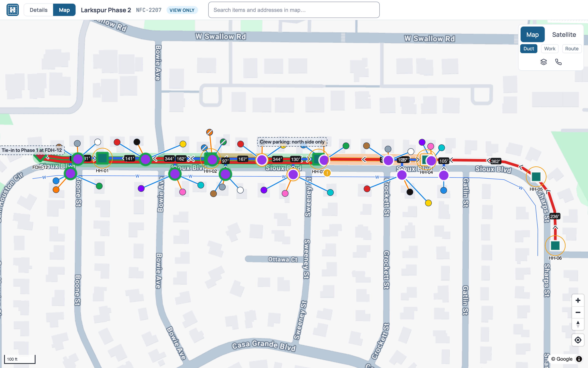Click the yellow warning alert marker
The height and width of the screenshot is (368, 588).
pyautogui.click(x=327, y=173)
